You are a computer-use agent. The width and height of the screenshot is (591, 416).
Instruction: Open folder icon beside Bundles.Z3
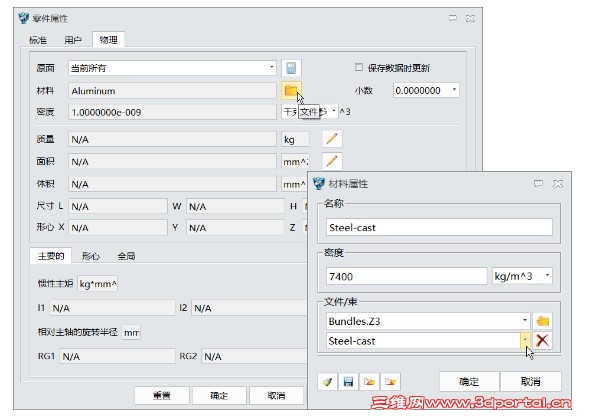coord(542,321)
